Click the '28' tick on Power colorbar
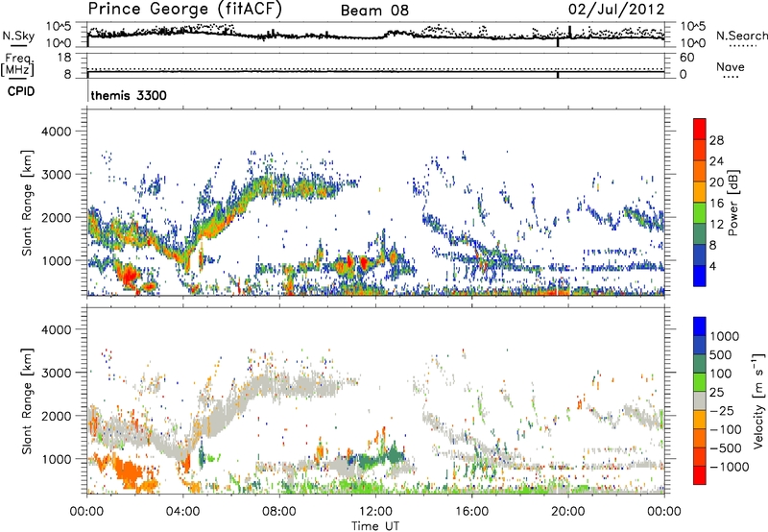 (x=716, y=140)
